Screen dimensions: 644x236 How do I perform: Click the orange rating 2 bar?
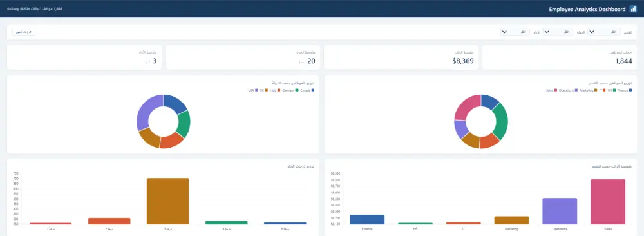109,221
